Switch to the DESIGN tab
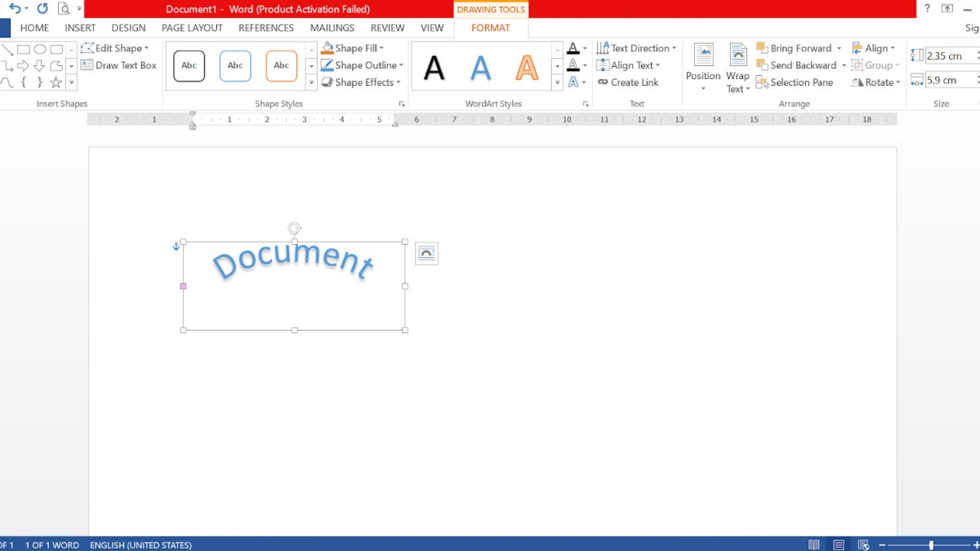980x551 pixels. [128, 28]
